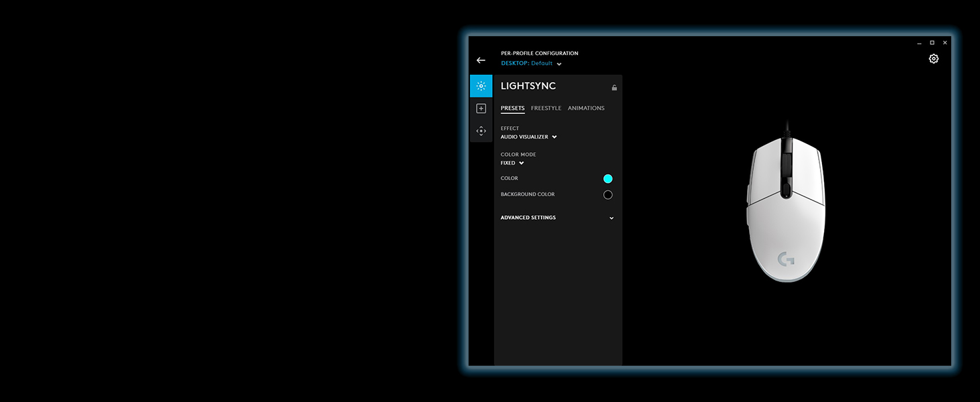Open settings with the gear icon

[933, 59]
